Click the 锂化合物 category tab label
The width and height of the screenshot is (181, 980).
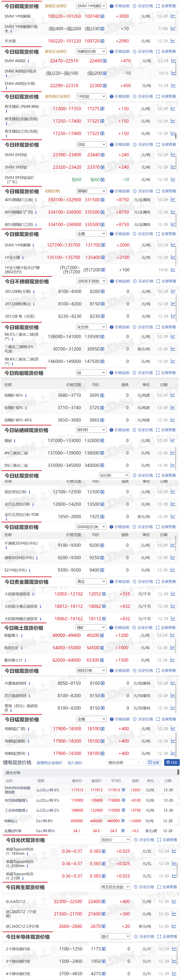(13, 773)
